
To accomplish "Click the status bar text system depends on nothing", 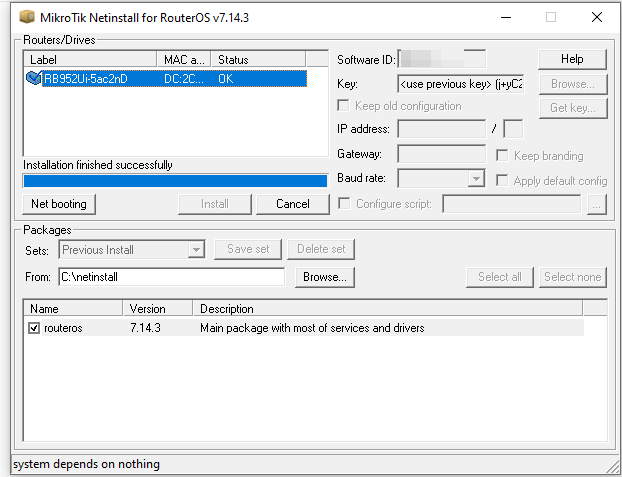I will [86, 464].
